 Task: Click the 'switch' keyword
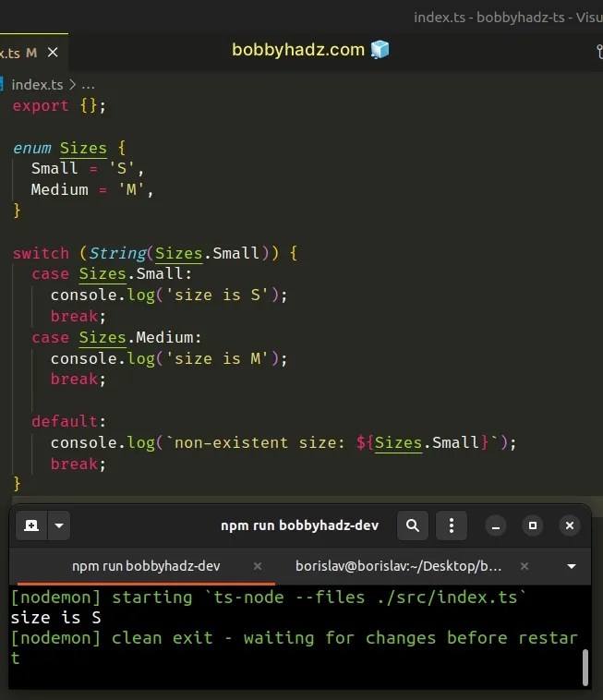pos(41,253)
